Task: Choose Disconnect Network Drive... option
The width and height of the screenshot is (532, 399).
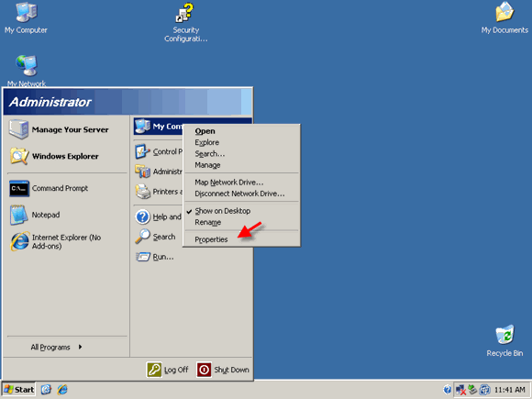Action: [x=241, y=194]
